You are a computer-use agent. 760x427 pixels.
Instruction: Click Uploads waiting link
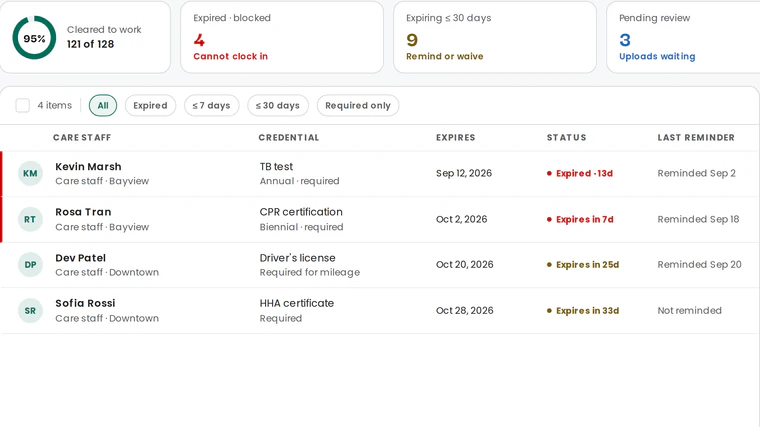[657, 56]
